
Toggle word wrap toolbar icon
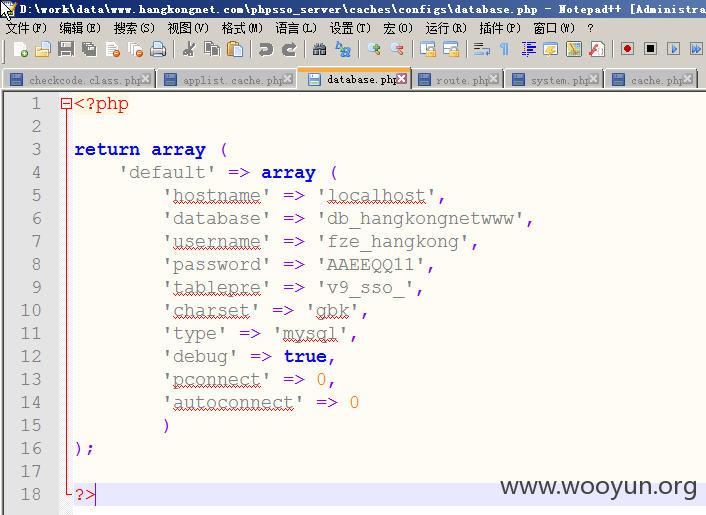(482, 49)
